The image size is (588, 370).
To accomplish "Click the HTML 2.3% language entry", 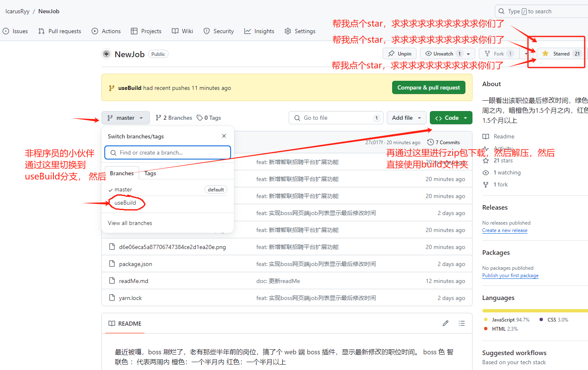I will 501,329.
